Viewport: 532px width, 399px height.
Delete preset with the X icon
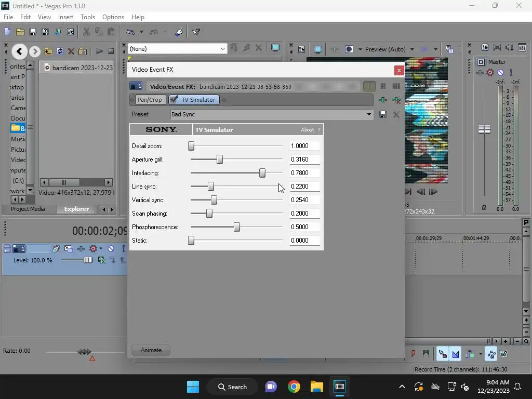click(396, 114)
